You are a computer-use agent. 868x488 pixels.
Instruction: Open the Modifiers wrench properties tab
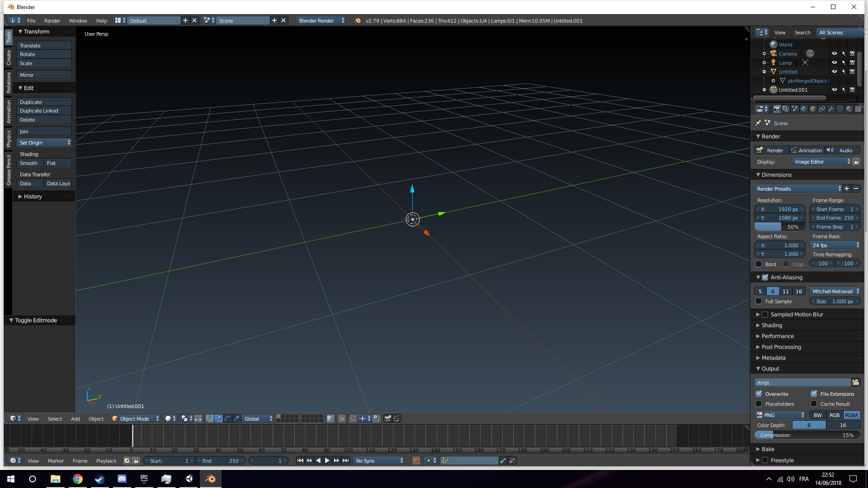831,109
